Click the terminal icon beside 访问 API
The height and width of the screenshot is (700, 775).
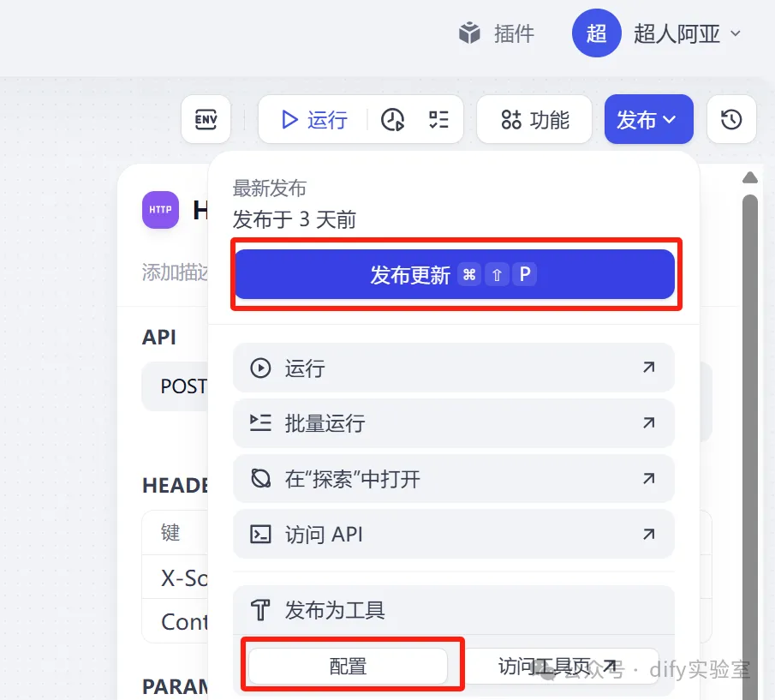(260, 534)
